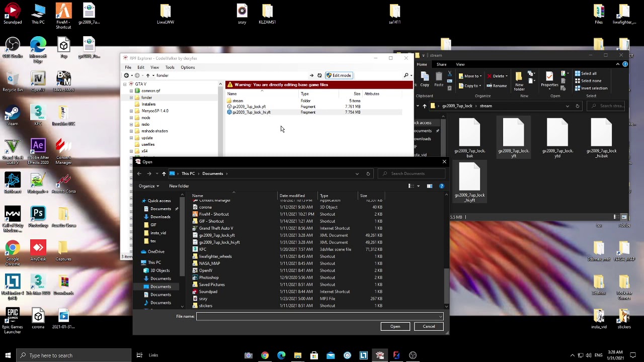Click the Help icon in Open dialog
The height and width of the screenshot is (362, 644).
coord(442,186)
